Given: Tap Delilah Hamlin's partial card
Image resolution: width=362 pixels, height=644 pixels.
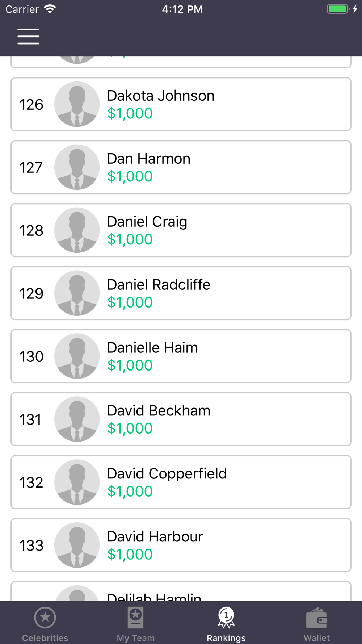Looking at the screenshot, I should [x=181, y=591].
